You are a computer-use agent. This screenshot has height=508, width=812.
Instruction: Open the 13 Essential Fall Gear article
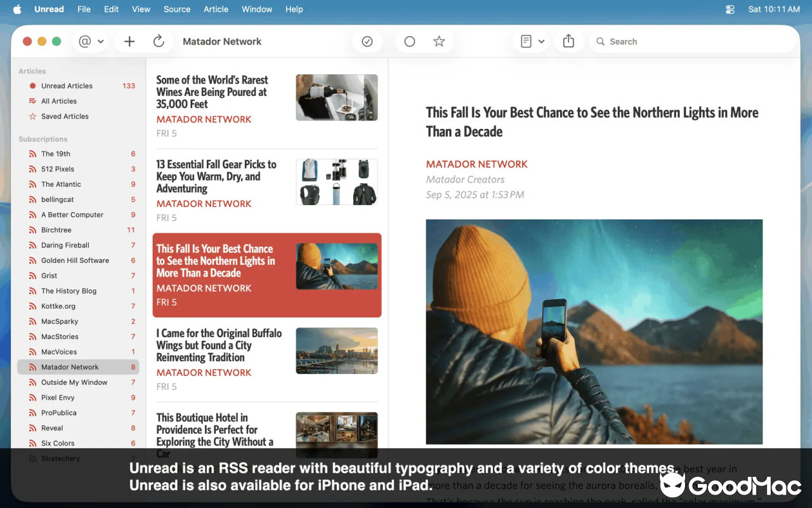(x=267, y=190)
